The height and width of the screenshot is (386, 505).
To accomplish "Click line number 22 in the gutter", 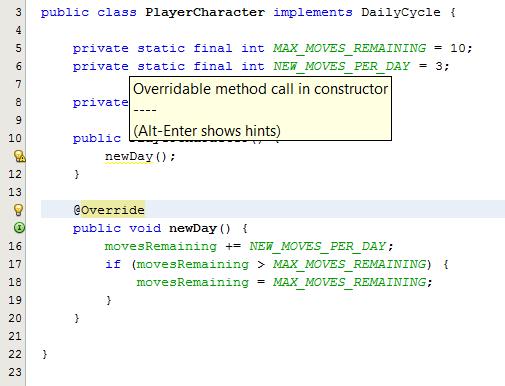I will pyautogui.click(x=15, y=354).
